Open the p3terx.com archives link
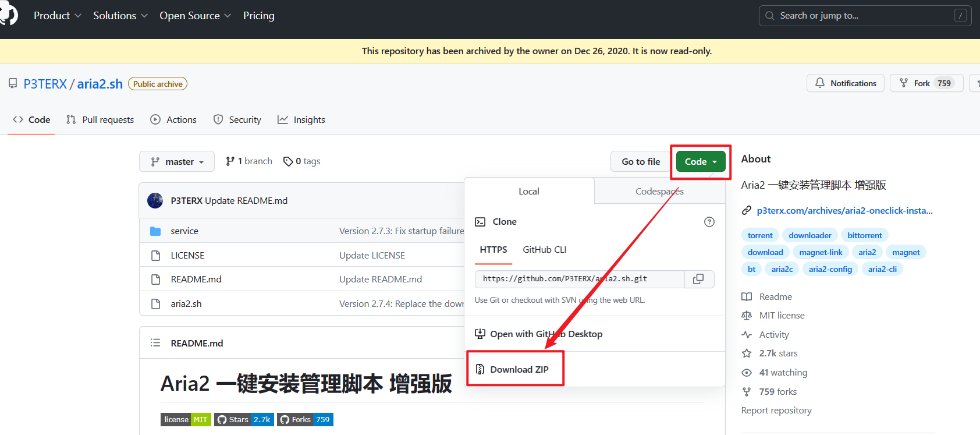 [844, 211]
